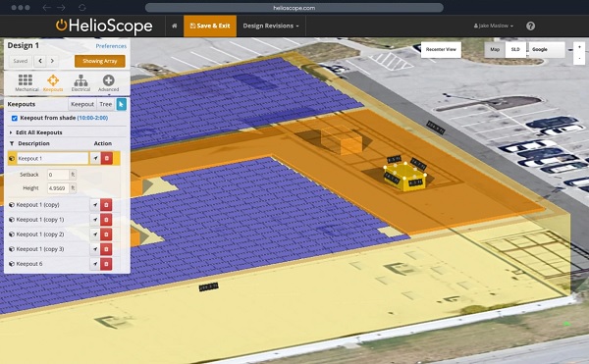Delete Keepout 1 (copy 3)
The width and height of the screenshot is (589, 364).
click(106, 249)
